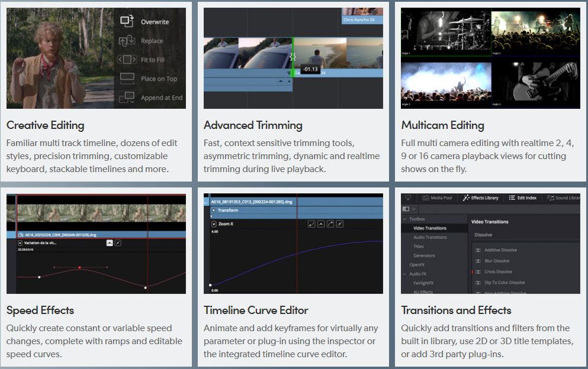Click the third curve icon in Zoom X row
The height and width of the screenshot is (369, 588).
(330, 224)
